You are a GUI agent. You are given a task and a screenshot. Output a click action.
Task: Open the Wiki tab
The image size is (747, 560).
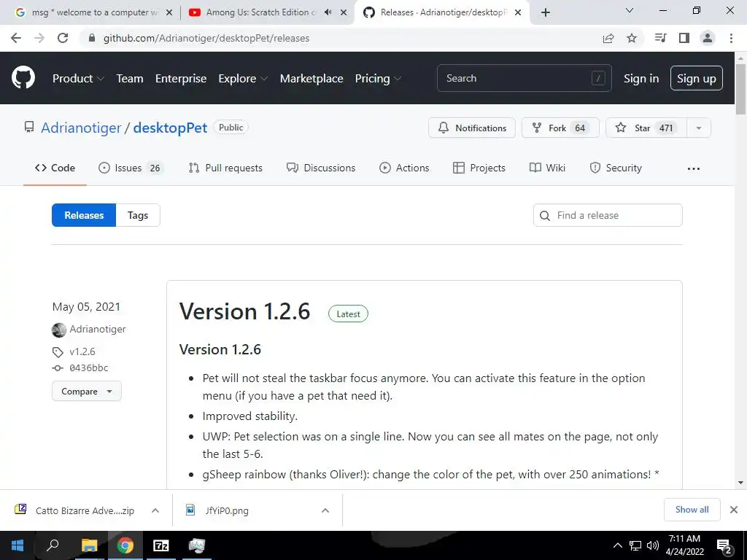point(547,168)
